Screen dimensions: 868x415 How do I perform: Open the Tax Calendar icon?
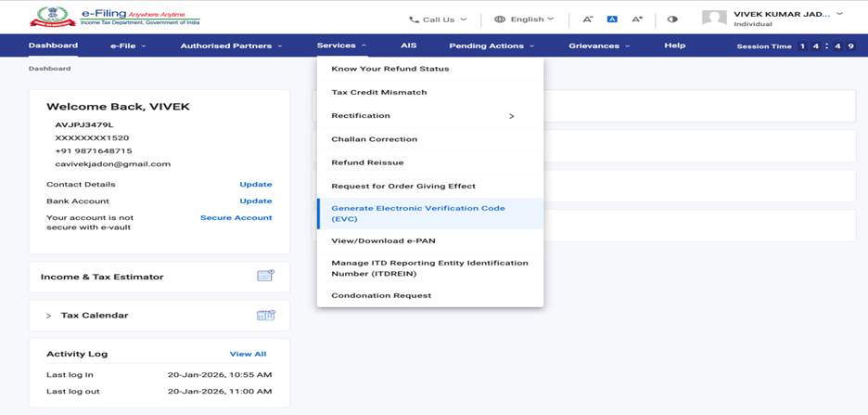tap(265, 315)
